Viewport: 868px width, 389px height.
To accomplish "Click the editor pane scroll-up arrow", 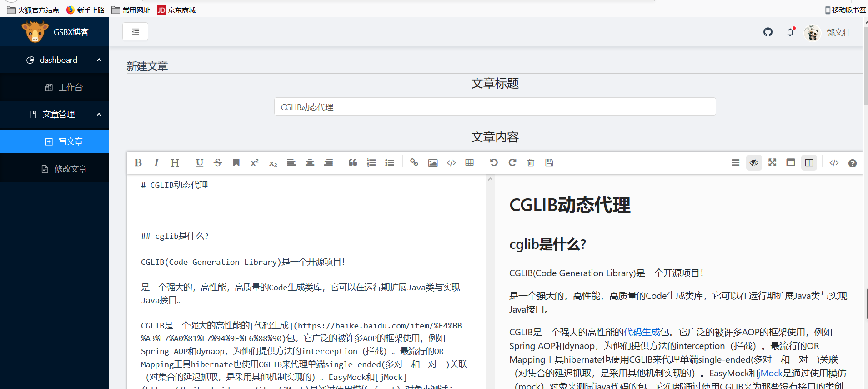I will pyautogui.click(x=490, y=179).
